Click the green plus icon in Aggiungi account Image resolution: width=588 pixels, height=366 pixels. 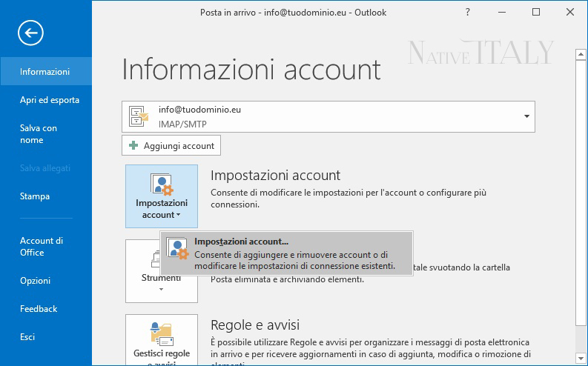pos(133,145)
